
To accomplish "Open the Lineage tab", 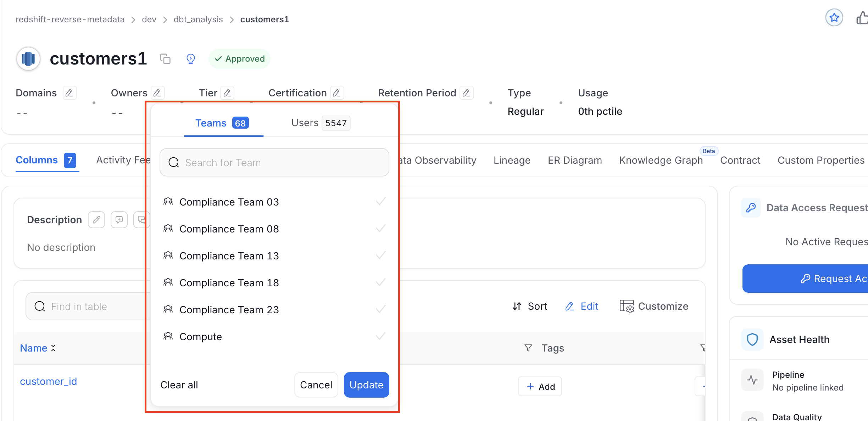I will pyautogui.click(x=512, y=160).
